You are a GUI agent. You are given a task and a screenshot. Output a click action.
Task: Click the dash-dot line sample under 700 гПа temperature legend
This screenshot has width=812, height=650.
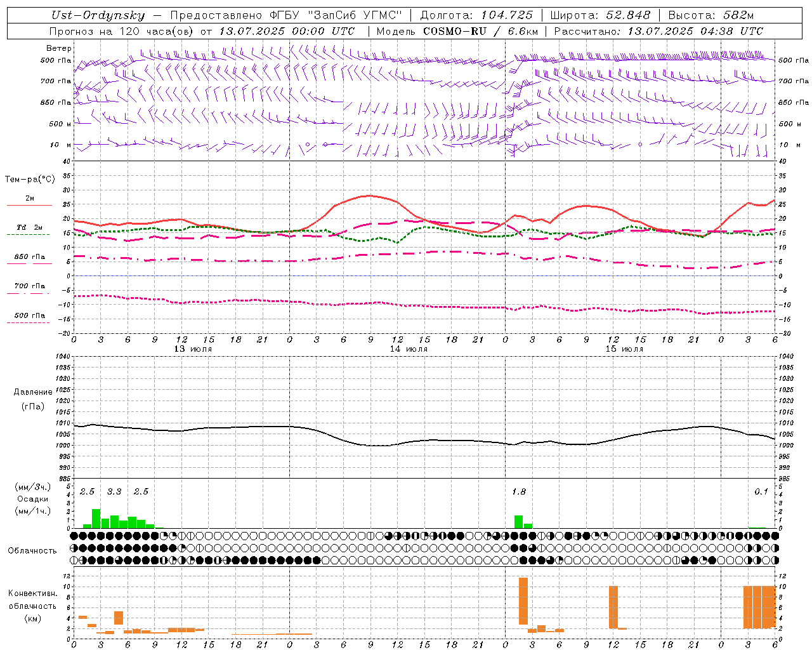(x=28, y=293)
